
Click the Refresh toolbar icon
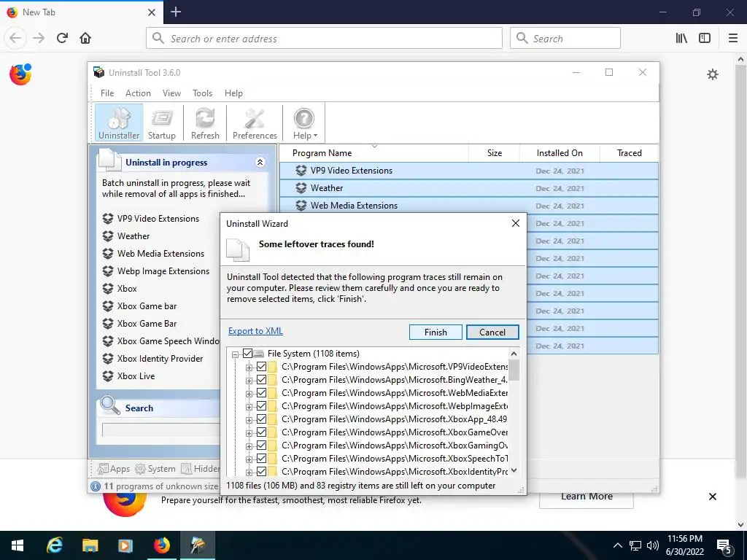coord(205,123)
